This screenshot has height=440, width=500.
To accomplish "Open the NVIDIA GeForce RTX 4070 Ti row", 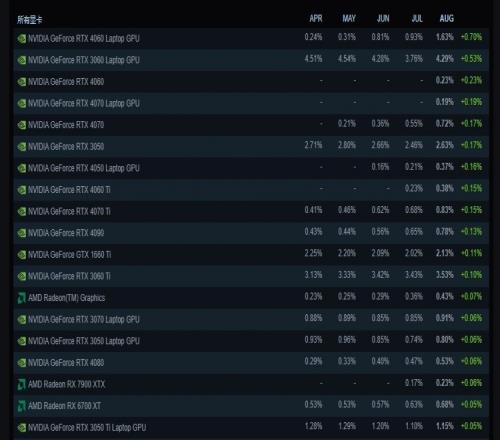I will click(251, 211).
